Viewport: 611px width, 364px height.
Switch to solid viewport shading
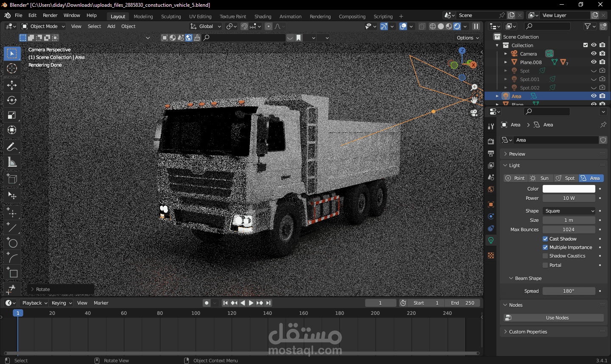[x=441, y=26]
